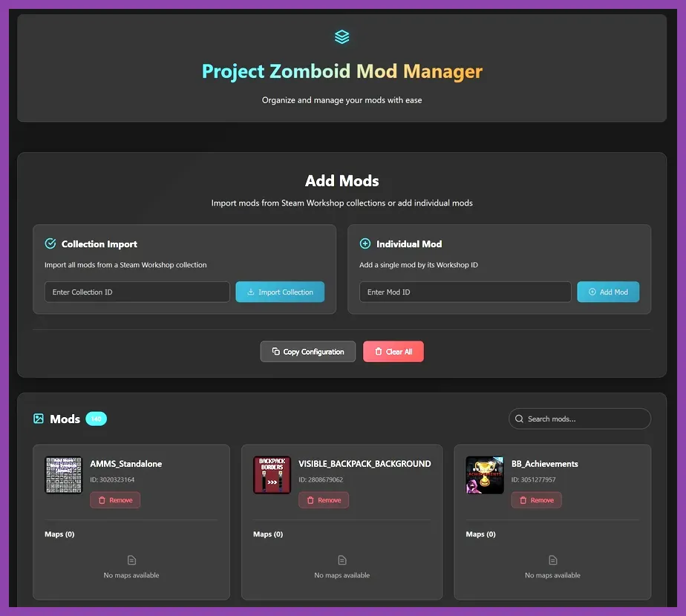The width and height of the screenshot is (686, 616).
Task: Click the Mods section image icon
Action: [x=39, y=419]
